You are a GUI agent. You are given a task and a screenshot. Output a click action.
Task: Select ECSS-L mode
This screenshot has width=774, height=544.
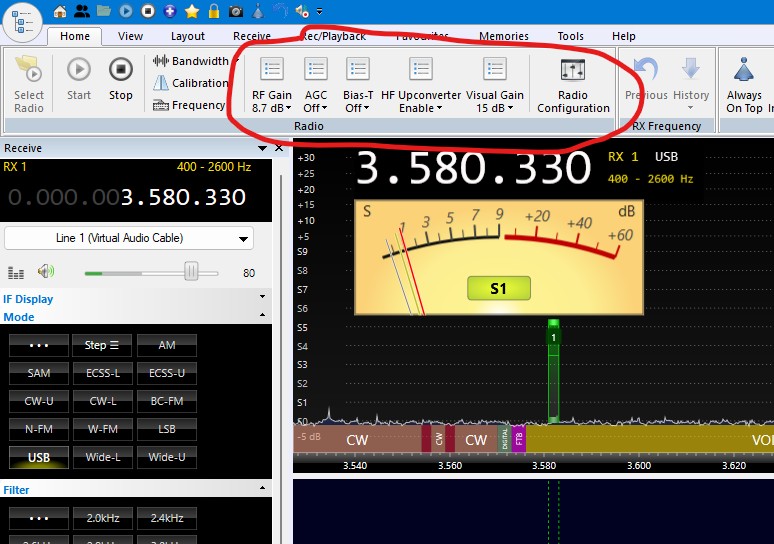[103, 373]
